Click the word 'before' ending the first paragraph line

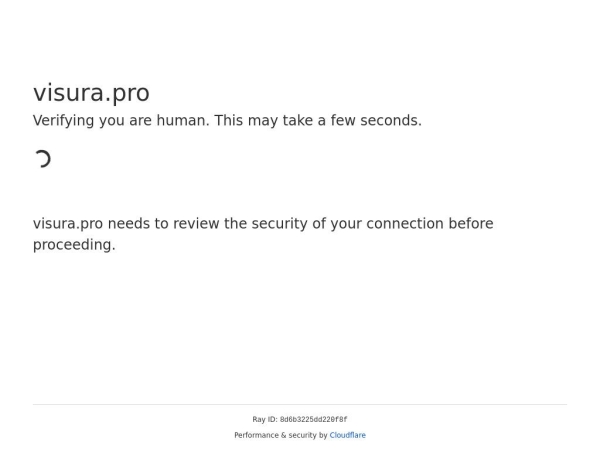471,223
